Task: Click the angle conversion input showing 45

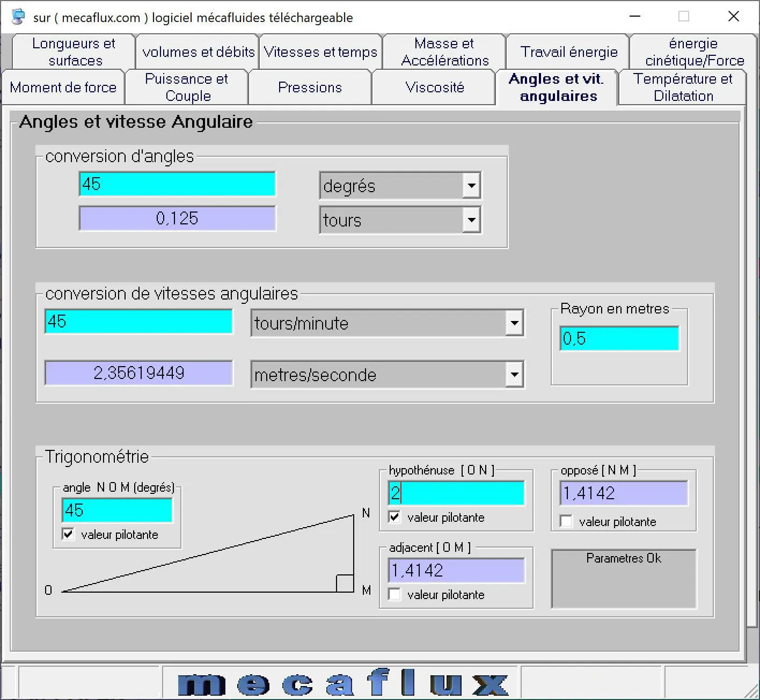Action: pyautogui.click(x=177, y=184)
